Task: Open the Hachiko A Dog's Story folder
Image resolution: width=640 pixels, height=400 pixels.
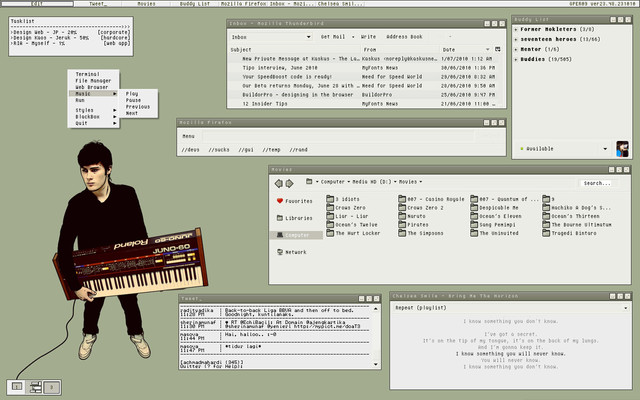Action: tap(573, 208)
